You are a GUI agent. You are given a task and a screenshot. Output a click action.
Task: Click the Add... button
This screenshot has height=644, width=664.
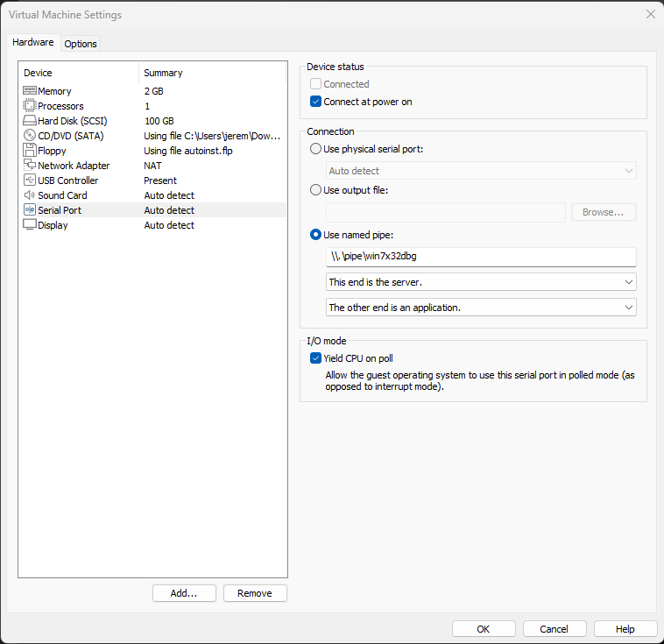tap(184, 593)
